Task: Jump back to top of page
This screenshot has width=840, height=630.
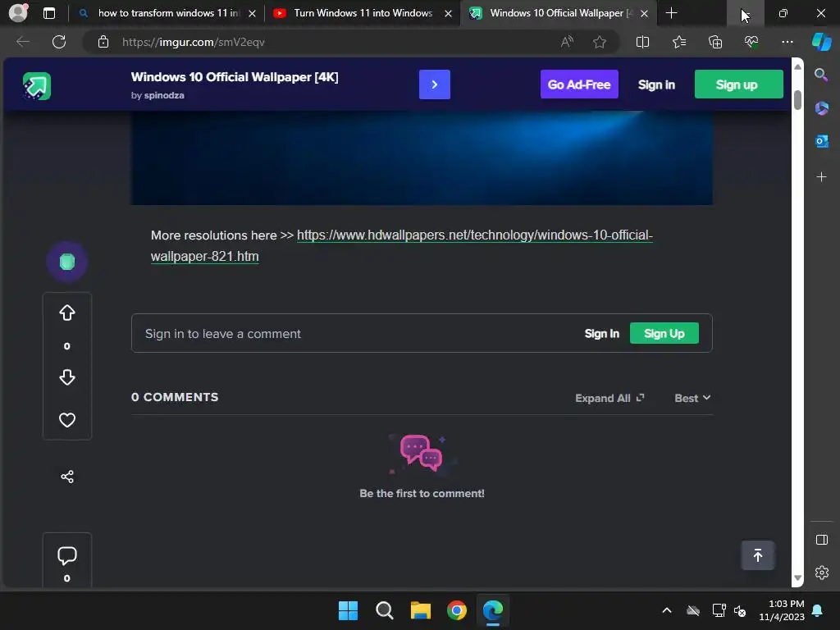Action: tap(757, 555)
